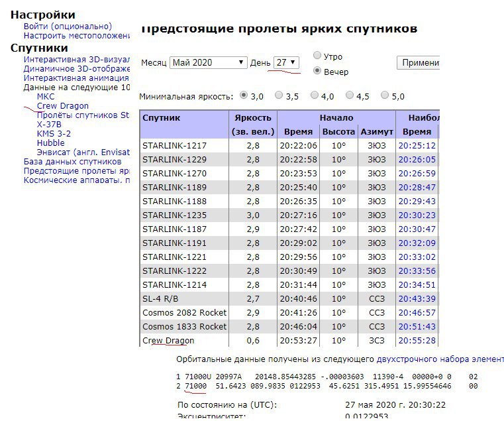Click Crew Dragon in the table

[168, 341]
